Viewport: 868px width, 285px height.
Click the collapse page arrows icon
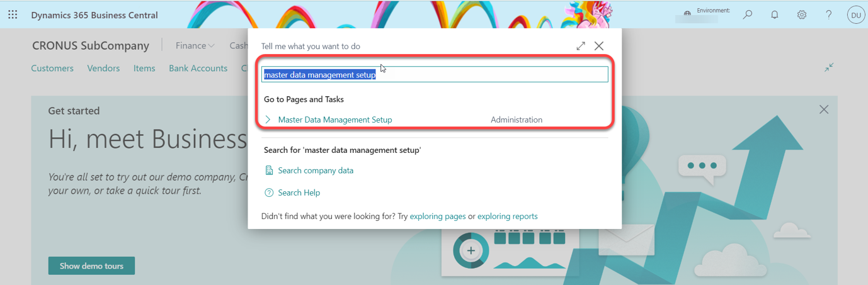tap(829, 67)
